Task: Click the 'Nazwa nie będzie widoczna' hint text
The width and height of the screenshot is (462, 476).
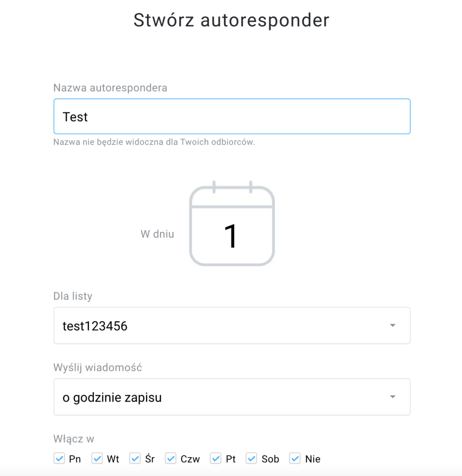Action: point(154,142)
